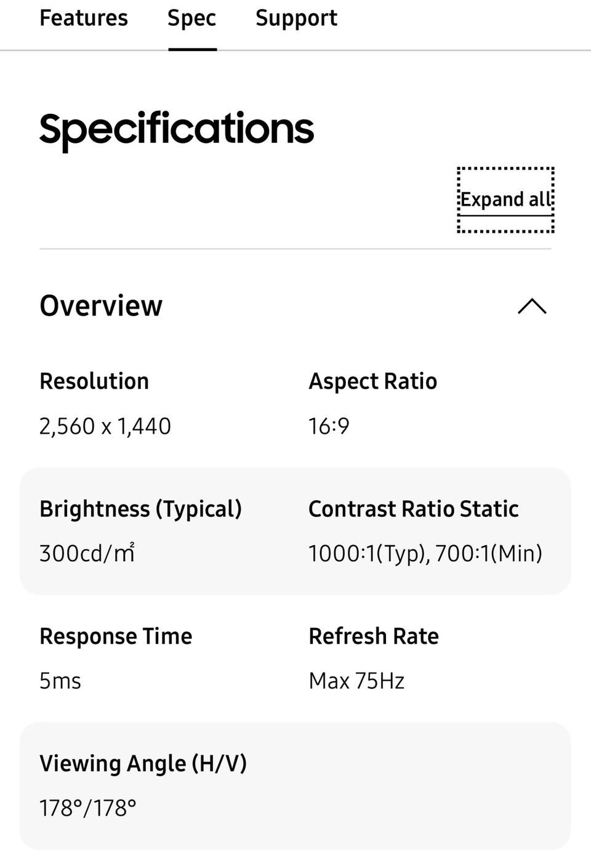The height and width of the screenshot is (868, 591).
Task: Click the Overview section heading
Action: click(101, 306)
